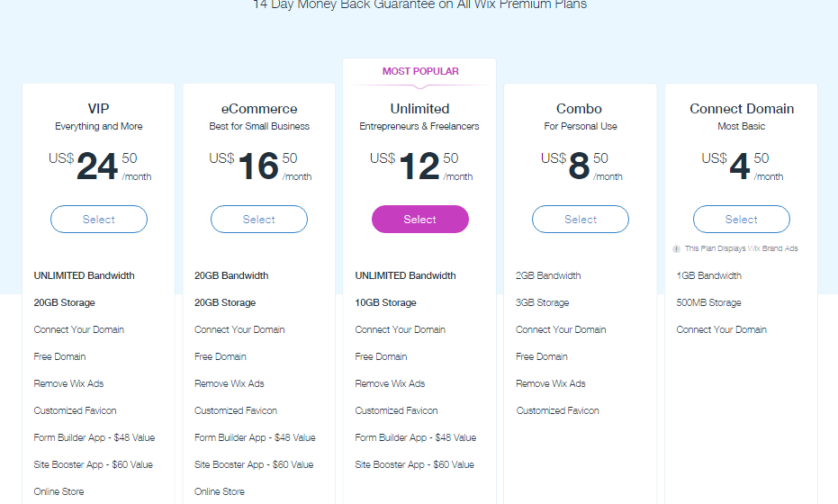
Task: Click the 500MB Storage feature text
Action: 708,302
